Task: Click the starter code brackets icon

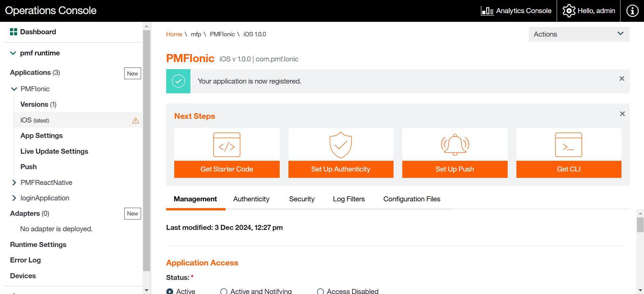Action: pos(227,145)
